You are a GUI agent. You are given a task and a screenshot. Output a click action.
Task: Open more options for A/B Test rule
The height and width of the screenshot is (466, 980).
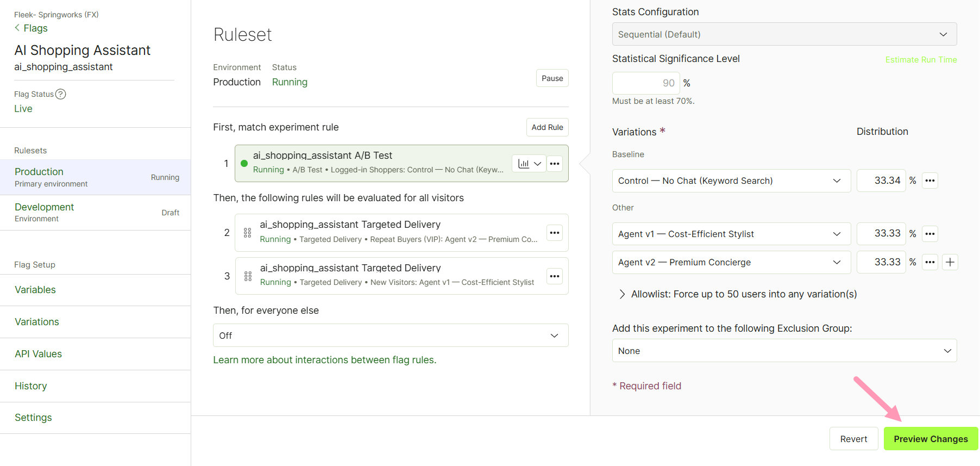[x=555, y=164]
